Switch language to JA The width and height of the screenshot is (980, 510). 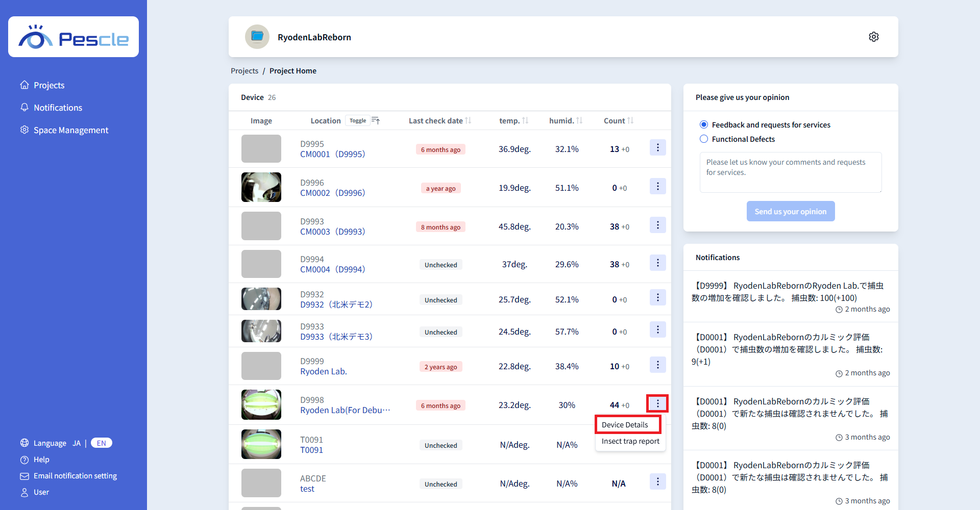(x=77, y=443)
